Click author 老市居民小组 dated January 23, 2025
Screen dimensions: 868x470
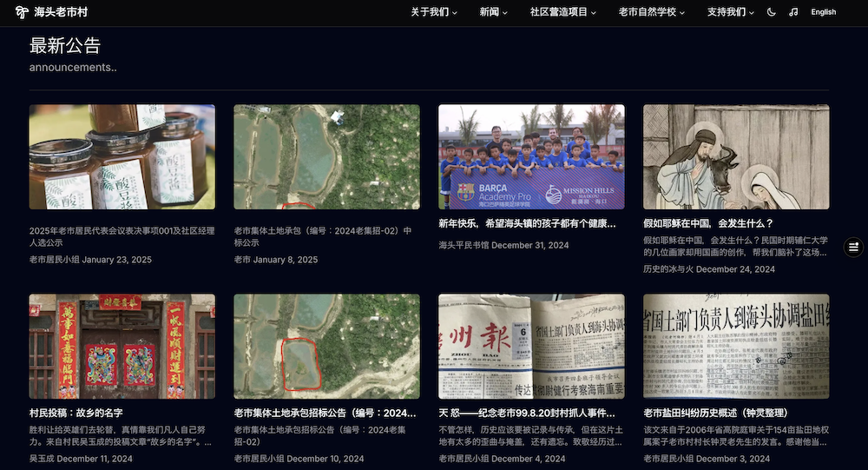(90, 260)
